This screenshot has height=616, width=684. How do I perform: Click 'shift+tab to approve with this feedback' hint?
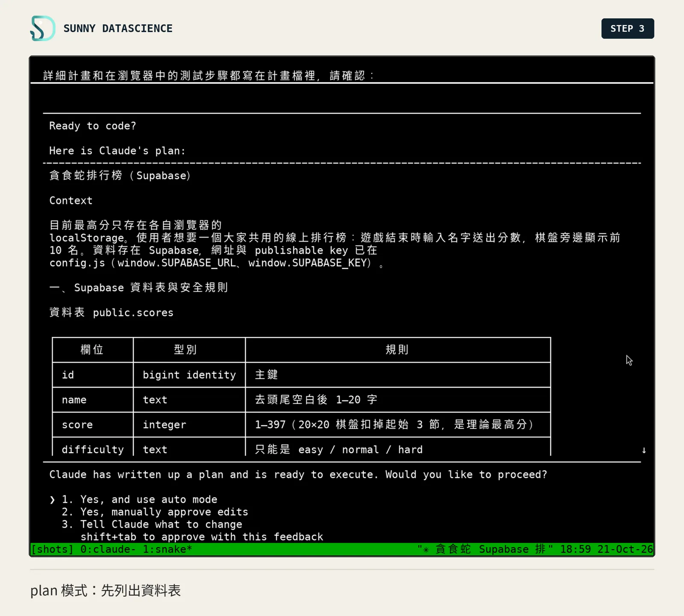coord(202,537)
